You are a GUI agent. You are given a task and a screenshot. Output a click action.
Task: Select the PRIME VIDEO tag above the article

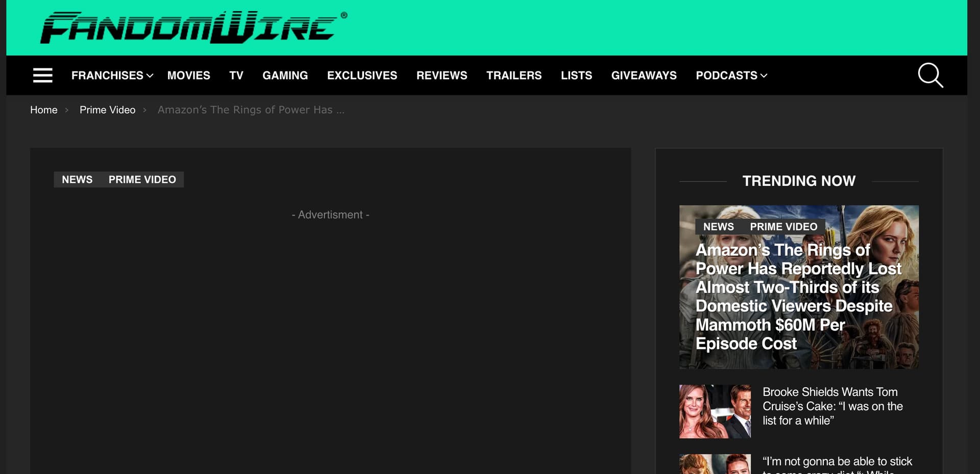[142, 180]
